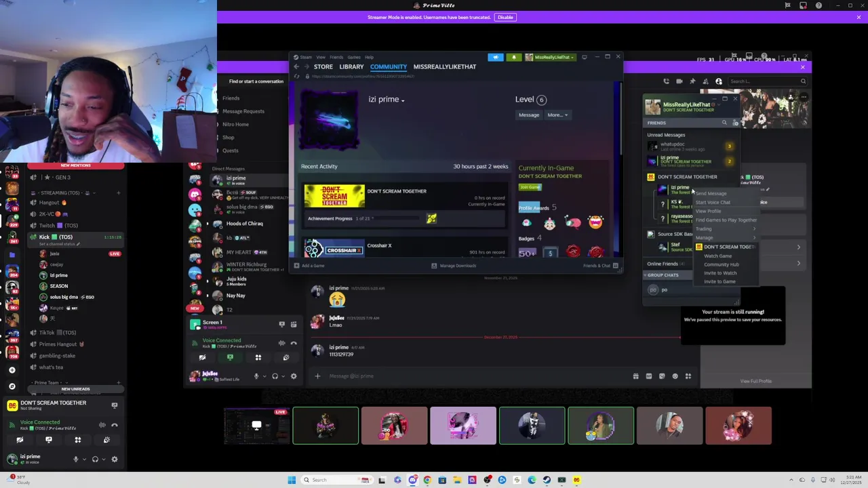Open the GIF picker in message bar

tap(649, 376)
